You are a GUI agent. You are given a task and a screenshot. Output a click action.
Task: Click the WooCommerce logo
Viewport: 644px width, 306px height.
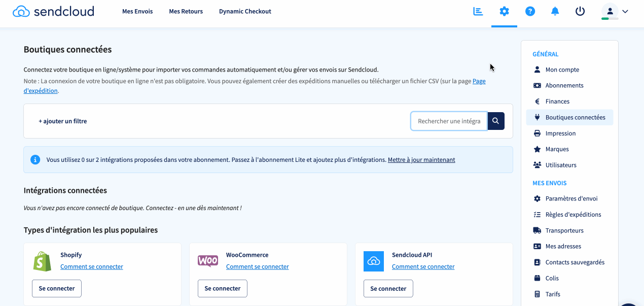(x=208, y=261)
